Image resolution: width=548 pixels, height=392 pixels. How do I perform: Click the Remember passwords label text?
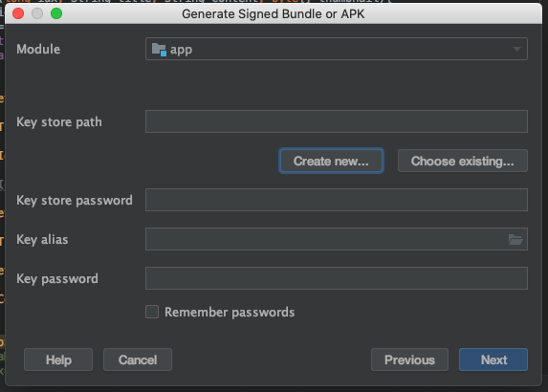tap(230, 312)
